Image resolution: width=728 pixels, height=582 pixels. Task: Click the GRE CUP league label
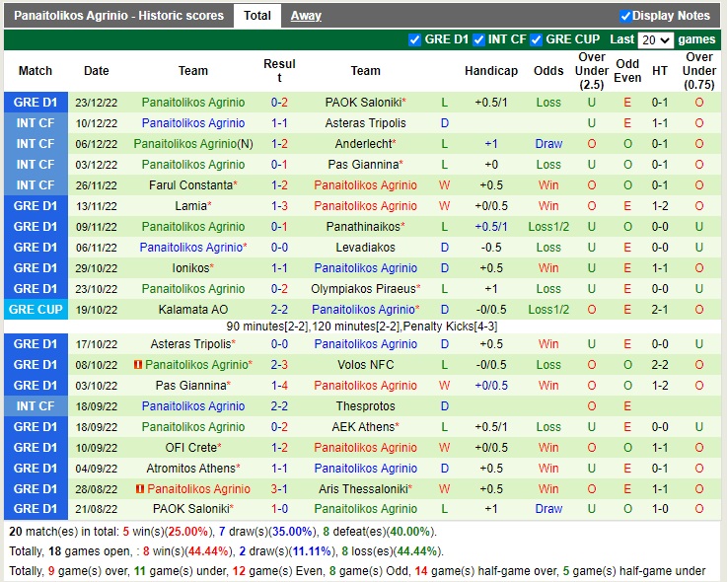(36, 310)
